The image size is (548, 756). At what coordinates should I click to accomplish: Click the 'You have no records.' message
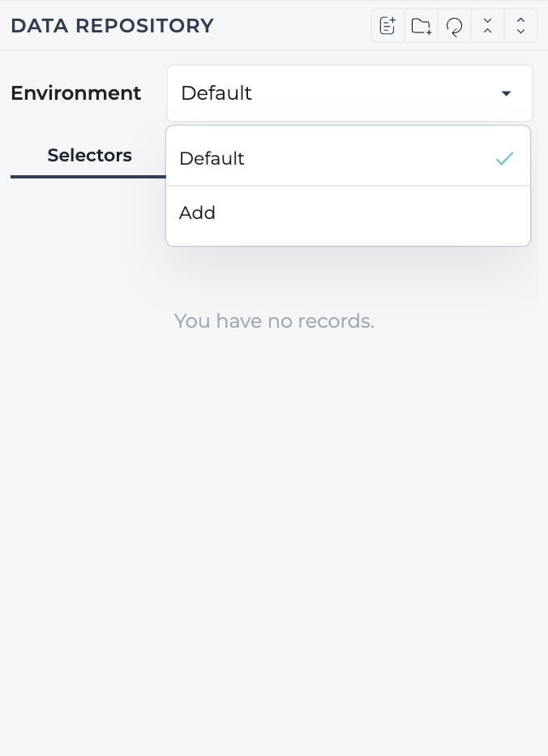pyautogui.click(x=274, y=320)
